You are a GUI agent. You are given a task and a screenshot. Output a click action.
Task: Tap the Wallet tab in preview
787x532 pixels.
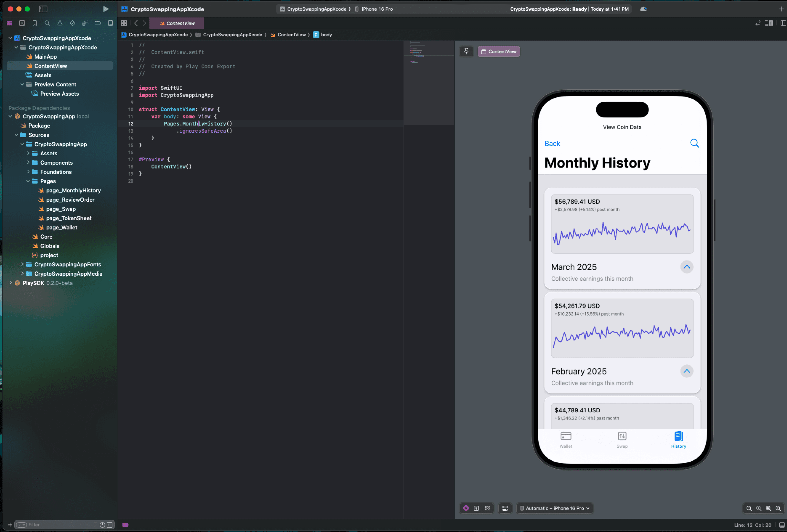(x=566, y=440)
